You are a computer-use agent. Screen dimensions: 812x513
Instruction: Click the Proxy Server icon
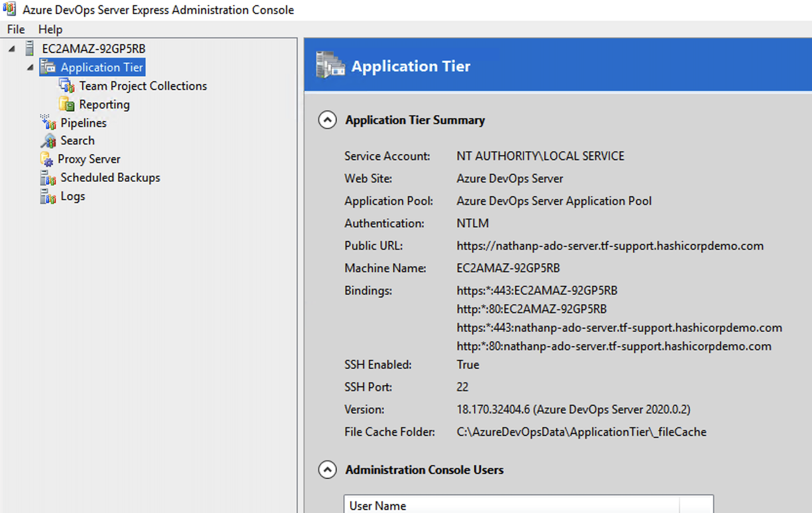click(46, 160)
